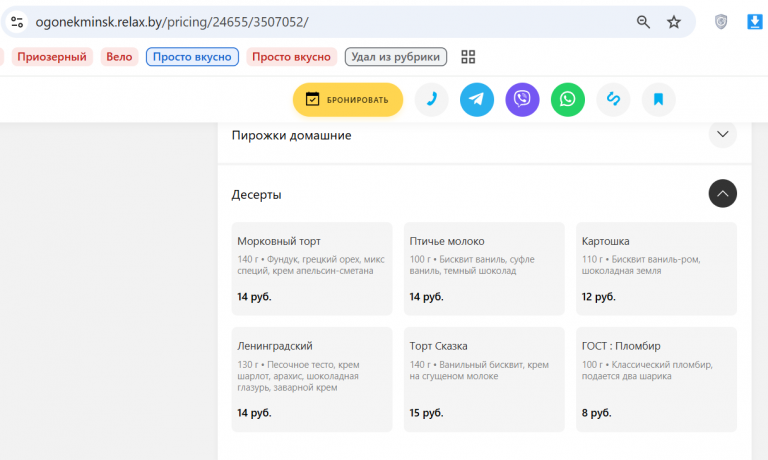Open the blue Просто вкусно bookmark
This screenshot has height=460, width=768.
point(192,57)
